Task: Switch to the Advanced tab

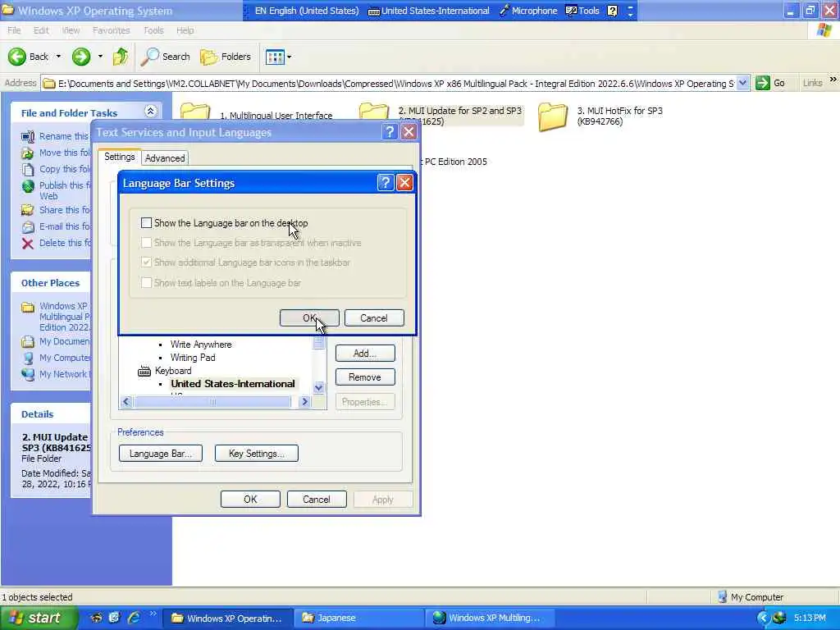Action: (x=164, y=158)
